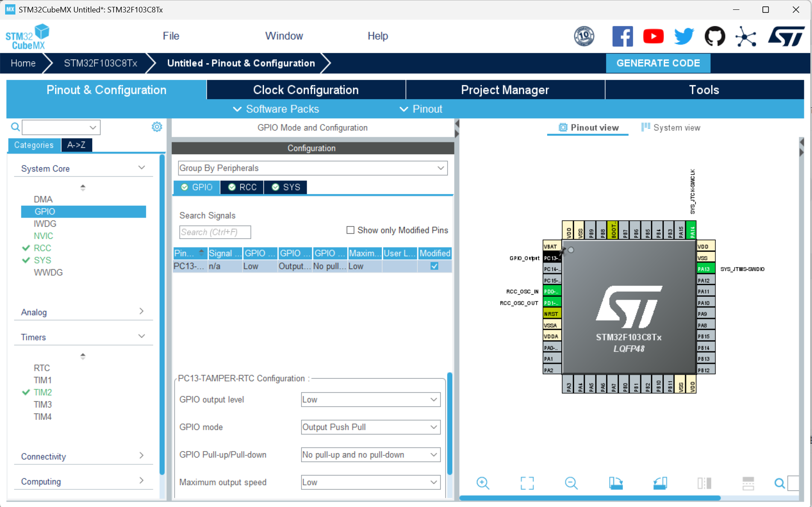Screen dimensions: 812x507
Task: Rotate the chip counter-clockwise
Action: coord(660,483)
